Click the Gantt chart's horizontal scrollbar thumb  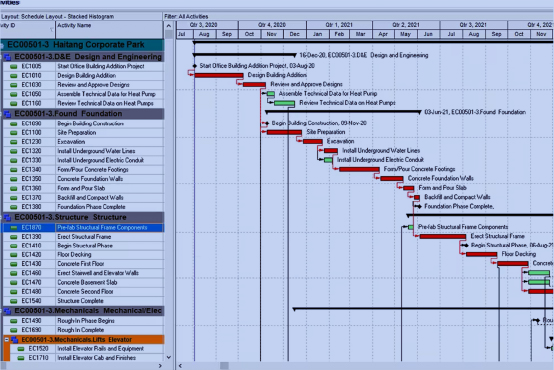coord(224,366)
